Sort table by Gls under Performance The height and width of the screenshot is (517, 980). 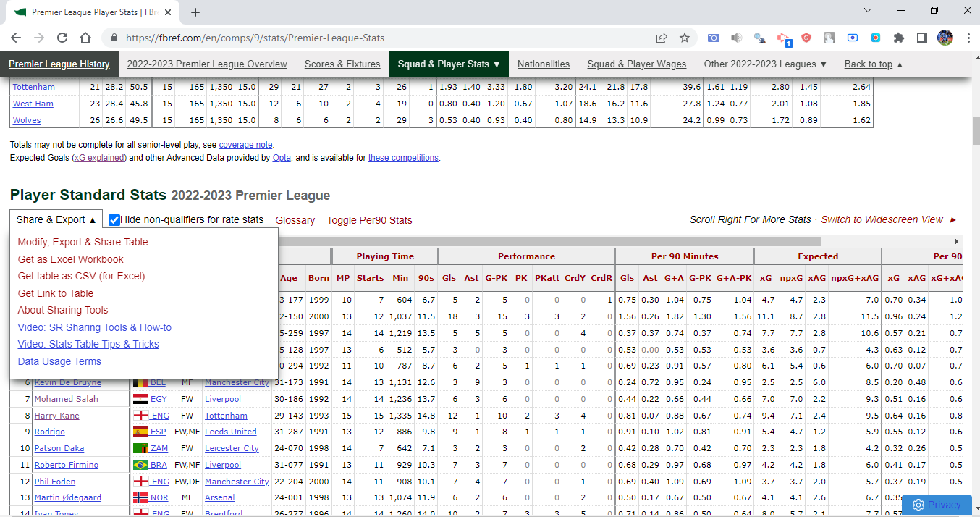coord(449,278)
